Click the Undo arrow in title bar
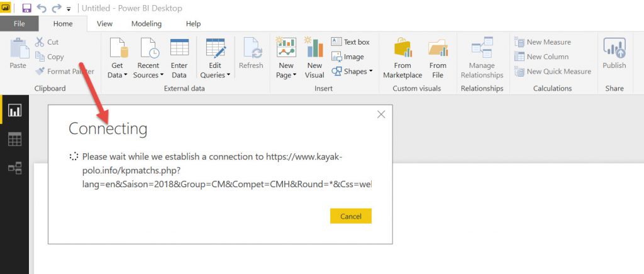 pos(42,8)
